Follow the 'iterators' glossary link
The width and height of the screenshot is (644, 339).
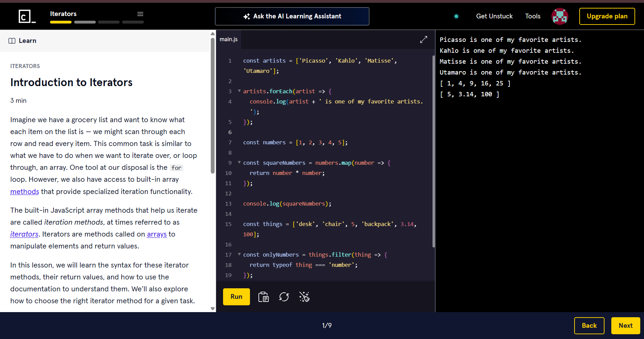point(24,234)
